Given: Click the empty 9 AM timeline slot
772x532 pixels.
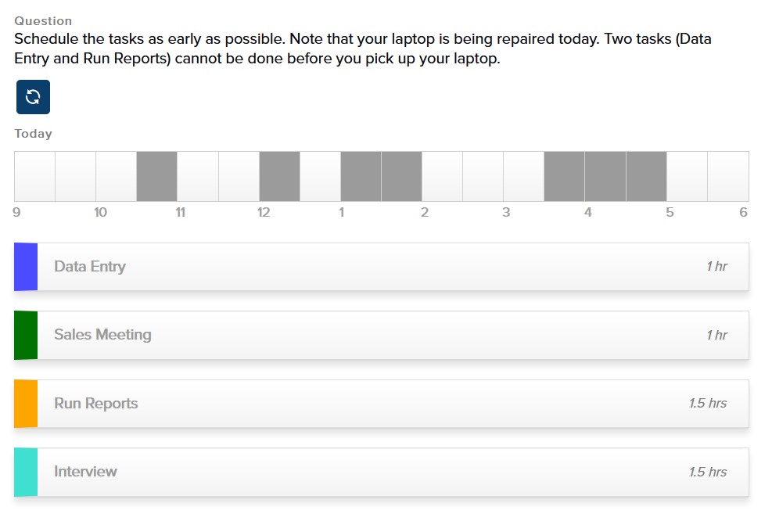Looking at the screenshot, I should pyautogui.click(x=34, y=175).
